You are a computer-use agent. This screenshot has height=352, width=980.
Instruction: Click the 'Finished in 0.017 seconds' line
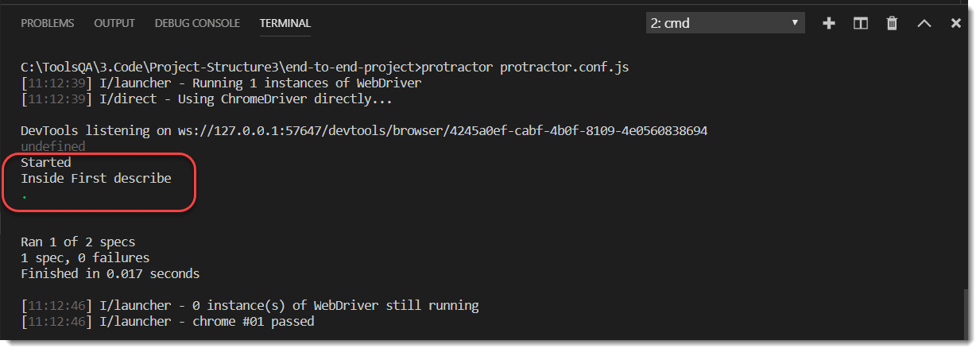tap(110, 273)
